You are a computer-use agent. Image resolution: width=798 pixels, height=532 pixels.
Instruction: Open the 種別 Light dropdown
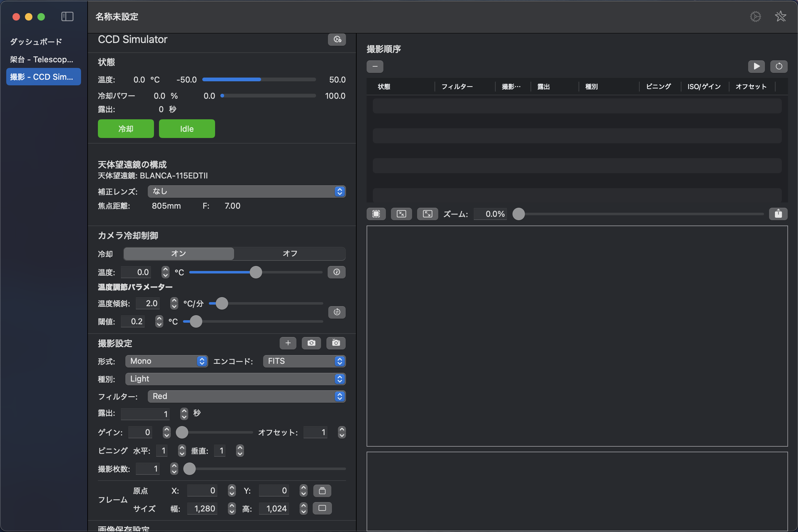235,379
